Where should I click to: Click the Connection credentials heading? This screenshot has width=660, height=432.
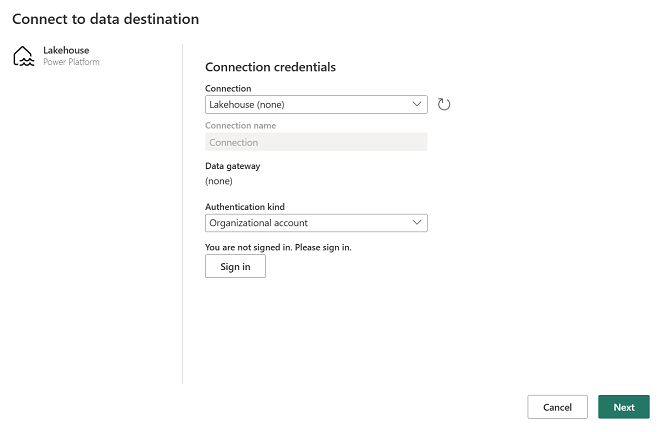coord(270,67)
